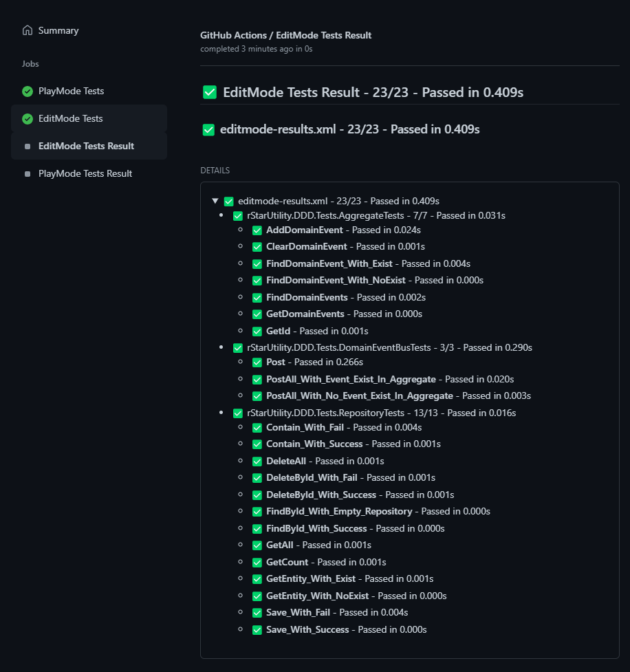
Task: Click the Jobs sidebar label
Action: 30,64
